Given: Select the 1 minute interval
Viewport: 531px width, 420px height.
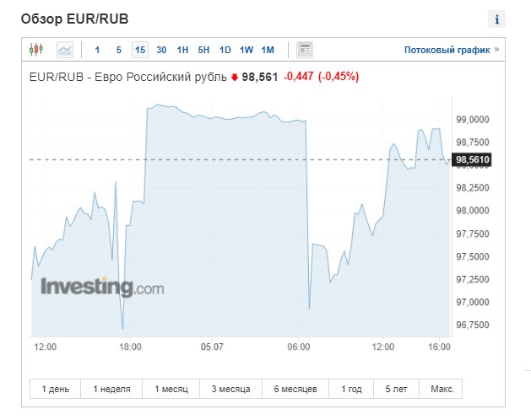Looking at the screenshot, I should (x=97, y=50).
